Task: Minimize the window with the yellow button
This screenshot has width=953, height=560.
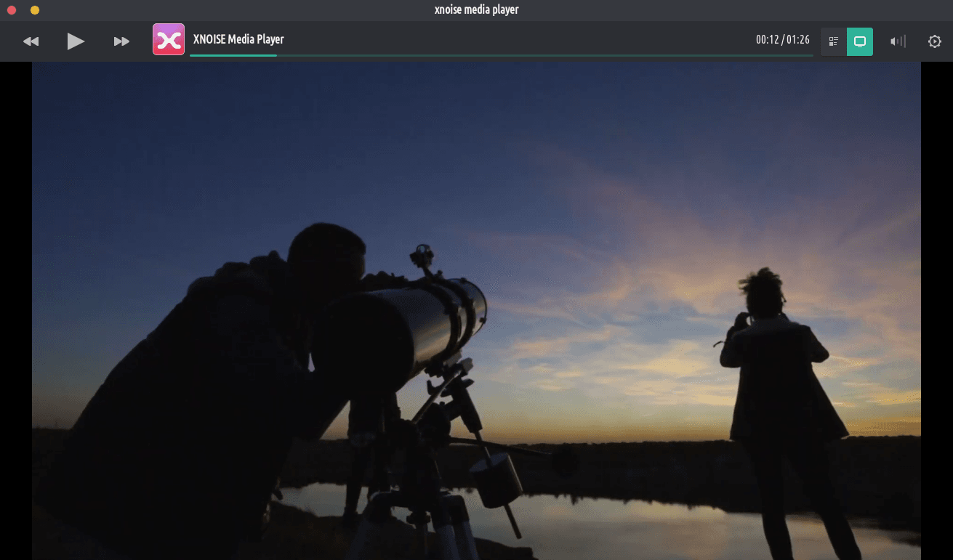Action: (35, 10)
